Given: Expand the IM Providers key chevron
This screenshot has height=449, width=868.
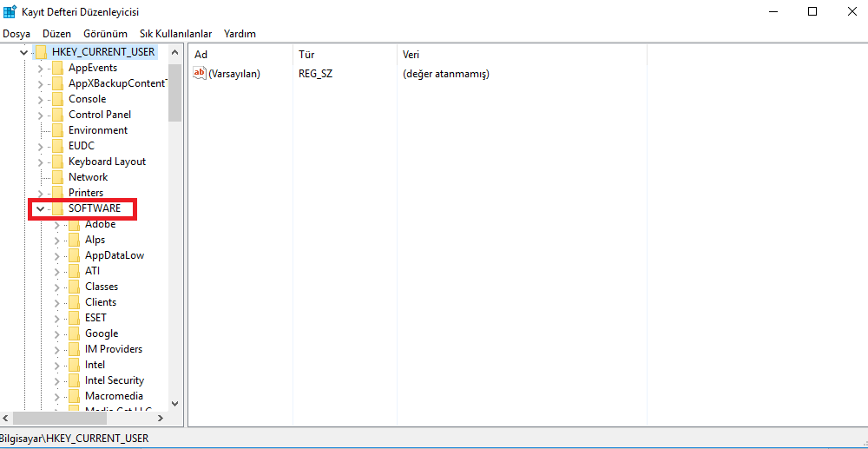Looking at the screenshot, I should pyautogui.click(x=56, y=349).
